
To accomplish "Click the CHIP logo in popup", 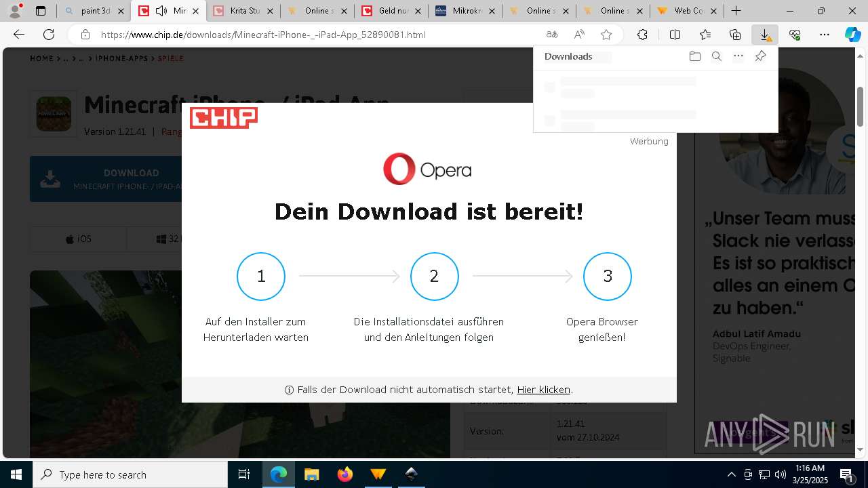I will [224, 118].
